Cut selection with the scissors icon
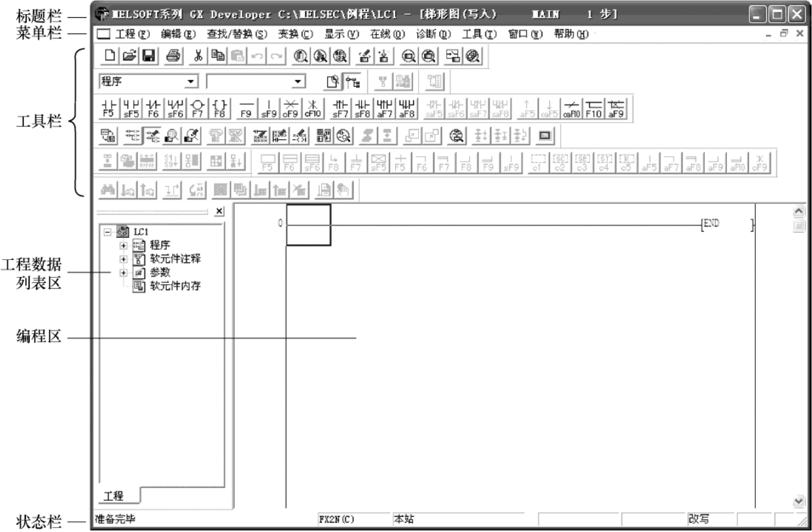Image resolution: width=812 pixels, height=532 pixels. [x=198, y=56]
